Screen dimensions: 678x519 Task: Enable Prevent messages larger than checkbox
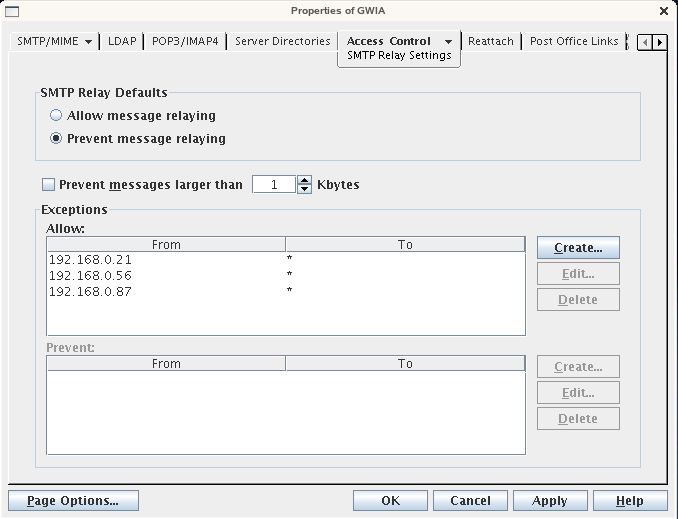(x=48, y=185)
